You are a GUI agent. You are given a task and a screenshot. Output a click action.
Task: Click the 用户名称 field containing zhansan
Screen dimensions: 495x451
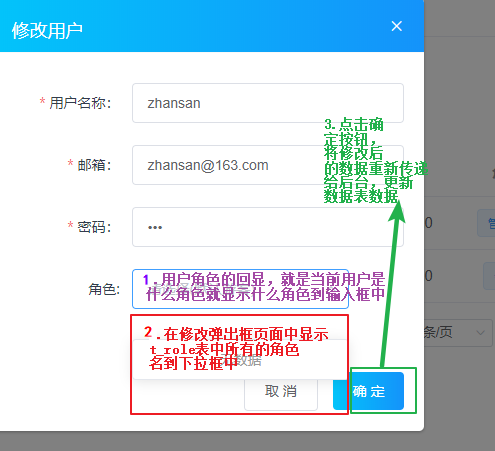point(268,103)
